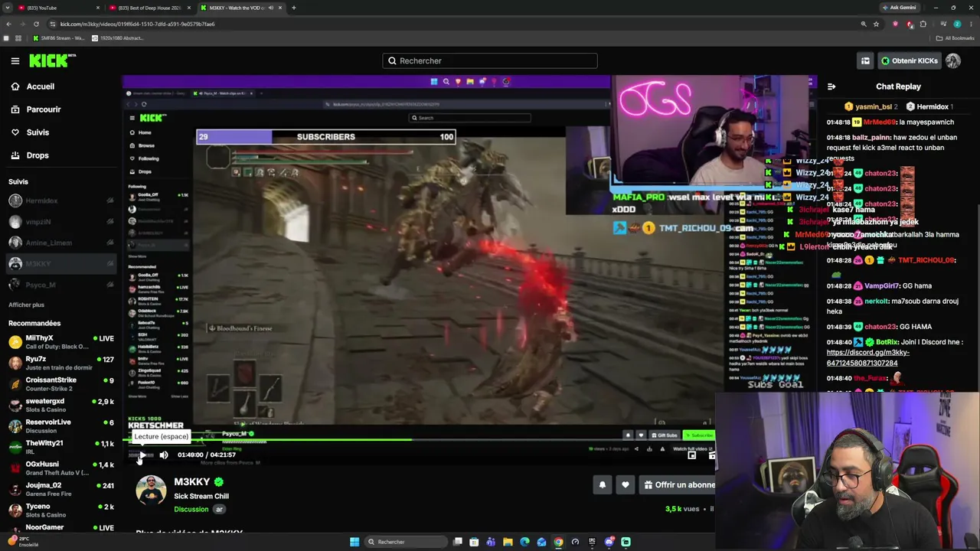
Task: Open vmpziN in followed channels
Action: click(61, 222)
